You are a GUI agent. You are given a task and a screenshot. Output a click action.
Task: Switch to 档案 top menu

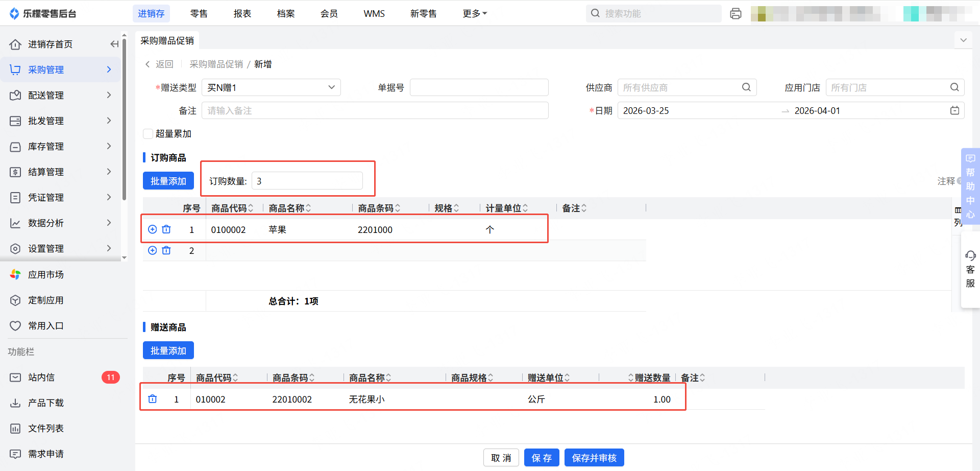(x=286, y=14)
